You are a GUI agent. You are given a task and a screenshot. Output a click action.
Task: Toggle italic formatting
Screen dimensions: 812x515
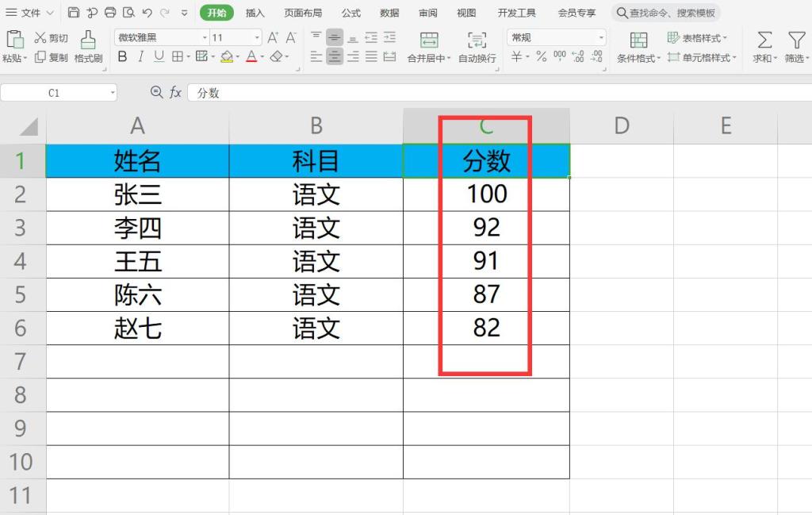pyautogui.click(x=140, y=56)
